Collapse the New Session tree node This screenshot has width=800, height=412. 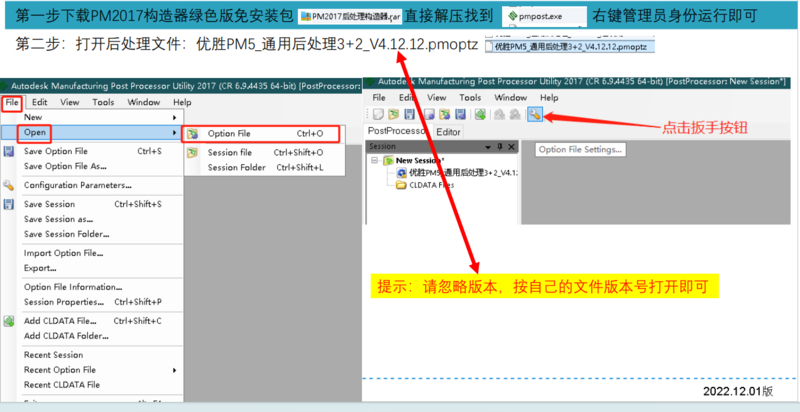pyautogui.click(x=374, y=160)
